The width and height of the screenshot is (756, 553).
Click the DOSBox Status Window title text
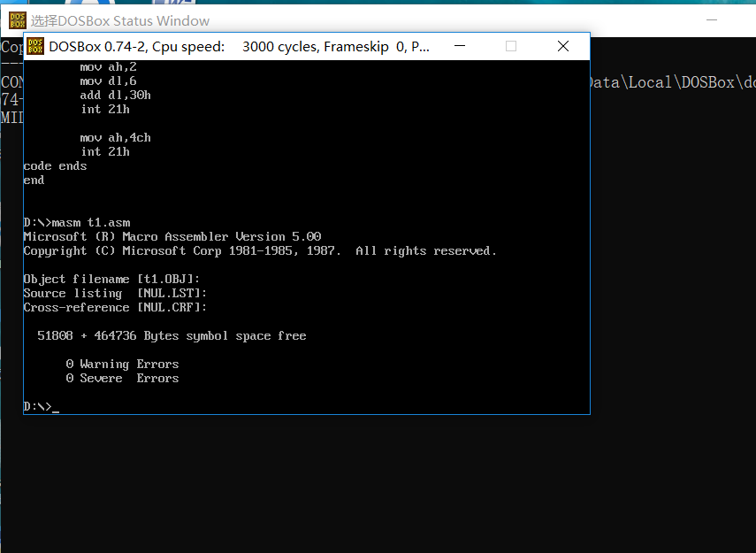click(x=120, y=20)
